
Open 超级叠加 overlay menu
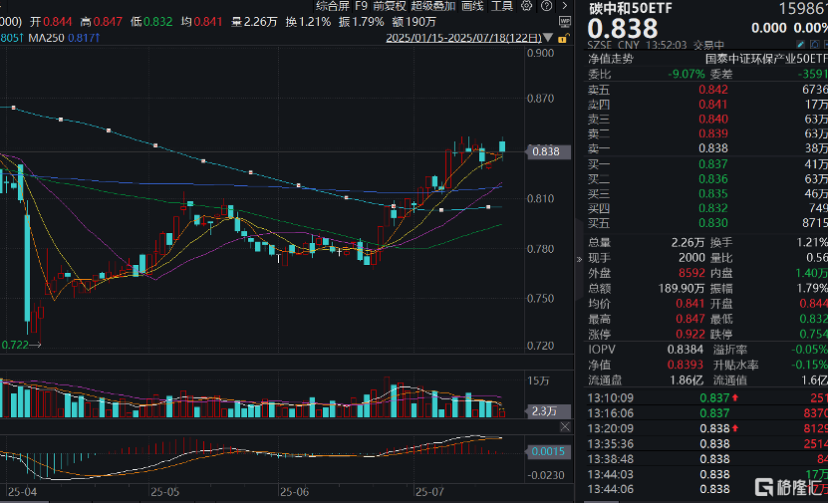click(x=433, y=6)
